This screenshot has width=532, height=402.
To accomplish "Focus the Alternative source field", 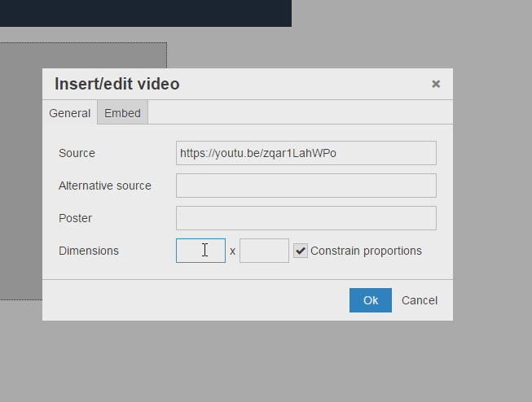I will pyautogui.click(x=306, y=186).
